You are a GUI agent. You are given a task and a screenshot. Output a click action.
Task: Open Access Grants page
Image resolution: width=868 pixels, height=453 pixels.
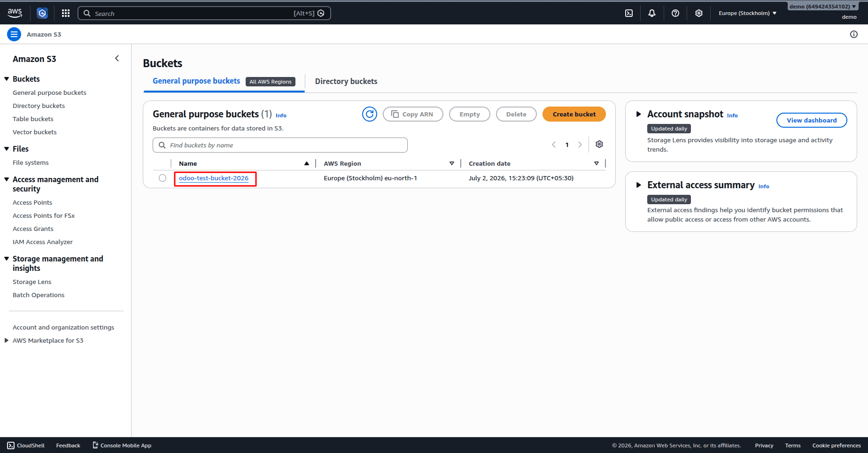[33, 229]
